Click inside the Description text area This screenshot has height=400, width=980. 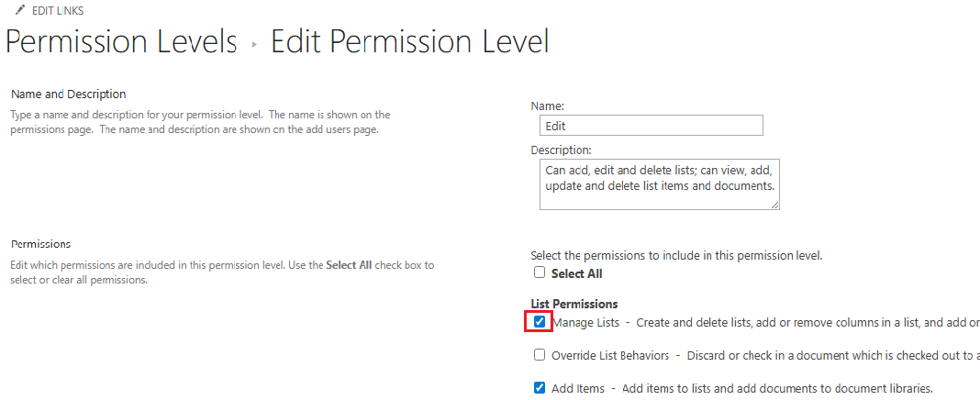point(660,183)
